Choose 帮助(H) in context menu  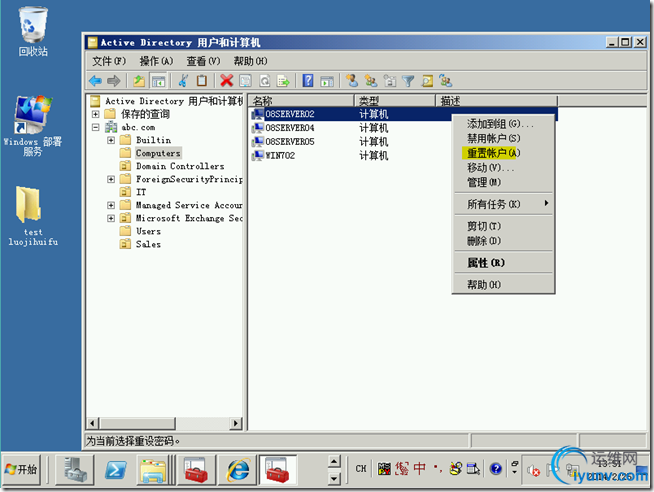click(x=503, y=285)
